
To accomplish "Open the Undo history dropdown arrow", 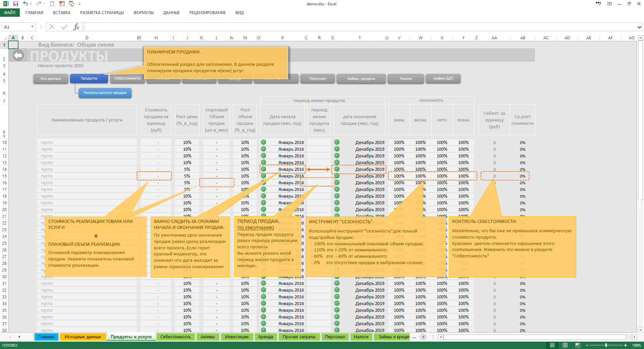I will [31, 4].
